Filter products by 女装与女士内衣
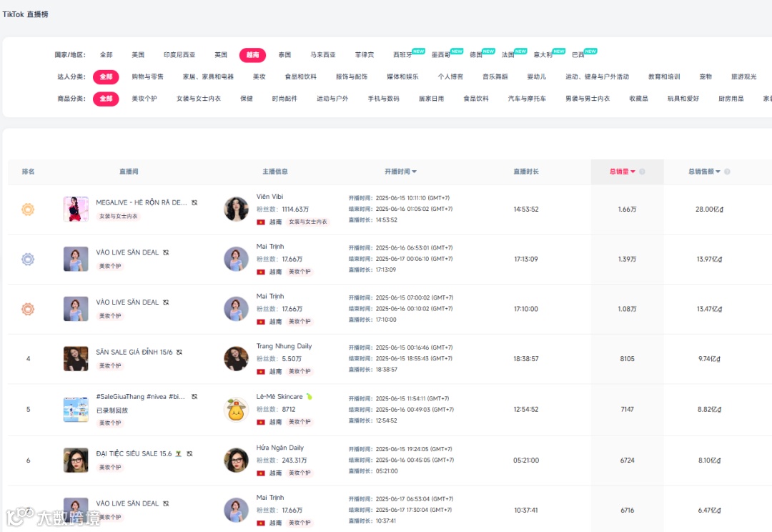Viewport: 772px width, 532px height. 199,99
